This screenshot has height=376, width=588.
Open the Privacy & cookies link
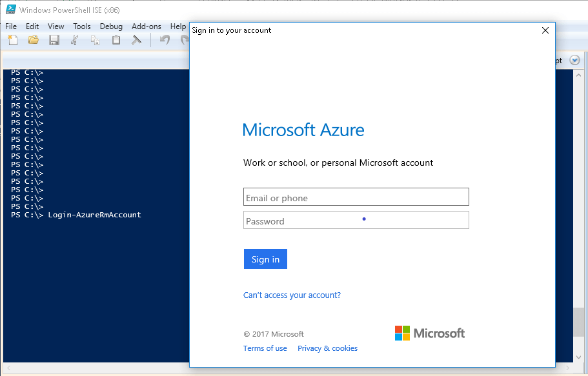(328, 348)
